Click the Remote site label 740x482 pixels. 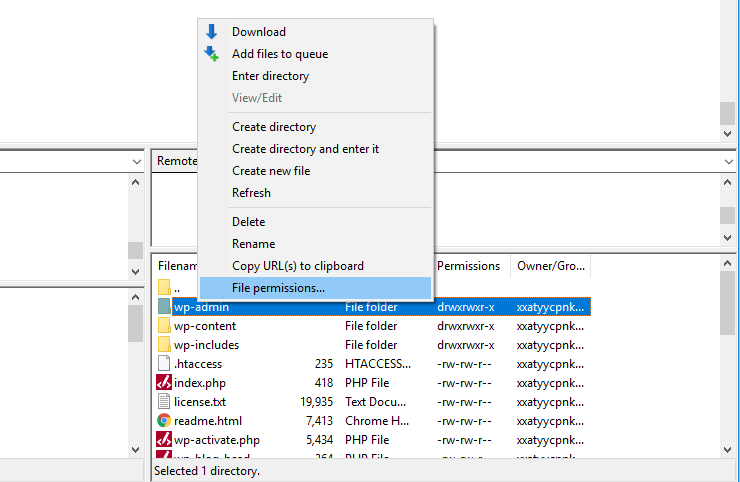coord(177,161)
